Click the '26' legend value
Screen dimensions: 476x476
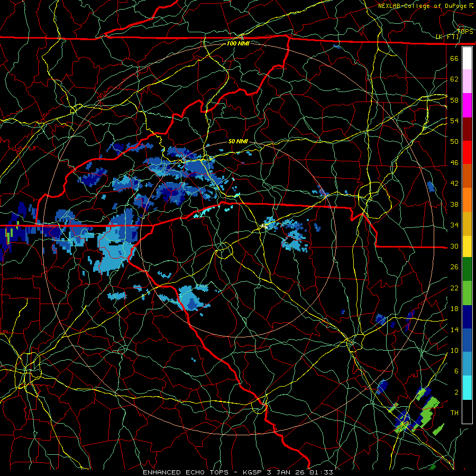tap(454, 267)
